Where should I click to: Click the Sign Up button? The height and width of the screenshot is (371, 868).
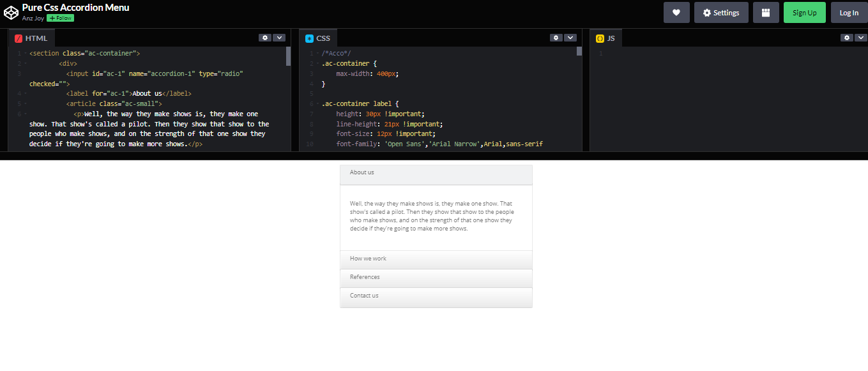tap(804, 12)
